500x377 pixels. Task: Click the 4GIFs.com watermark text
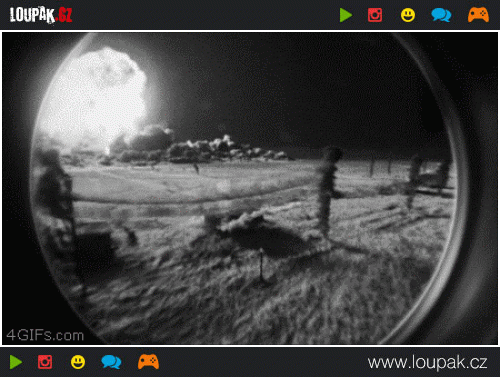coord(45,335)
